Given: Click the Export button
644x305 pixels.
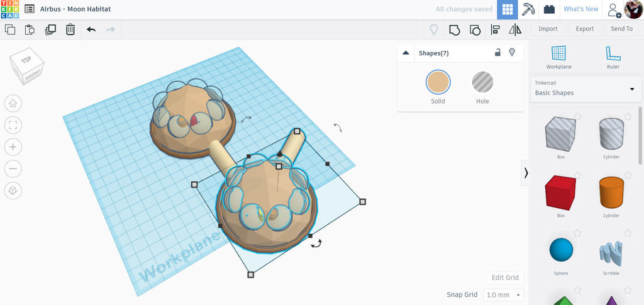Looking at the screenshot, I should click(x=584, y=29).
